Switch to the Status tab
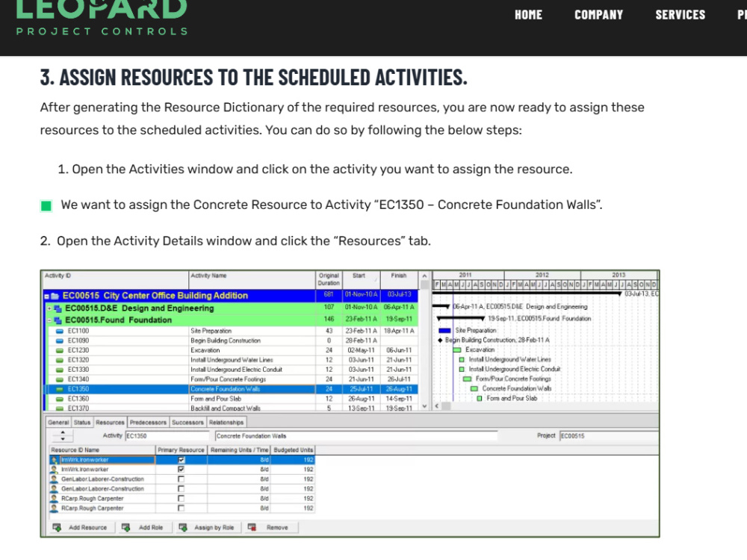Screen dimensions: 747x560 click(x=82, y=423)
